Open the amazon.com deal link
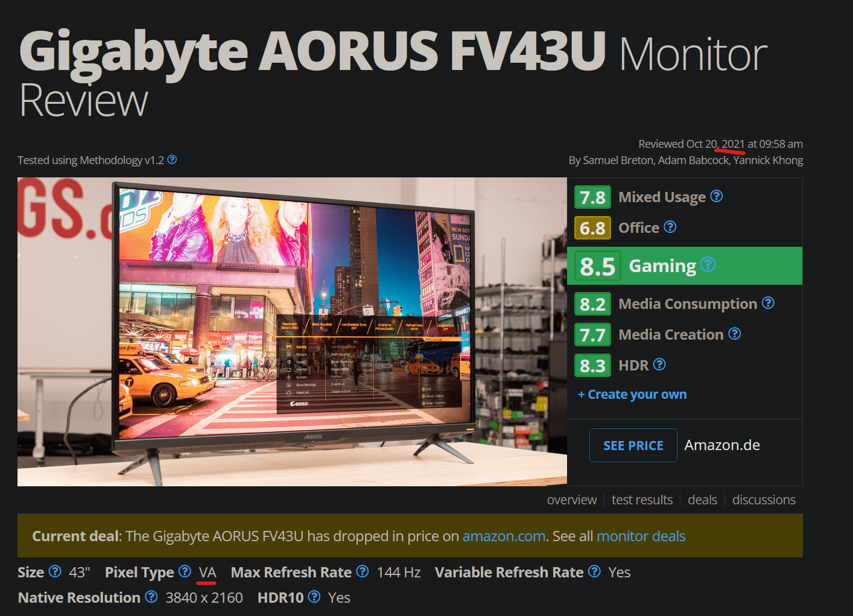 (504, 536)
